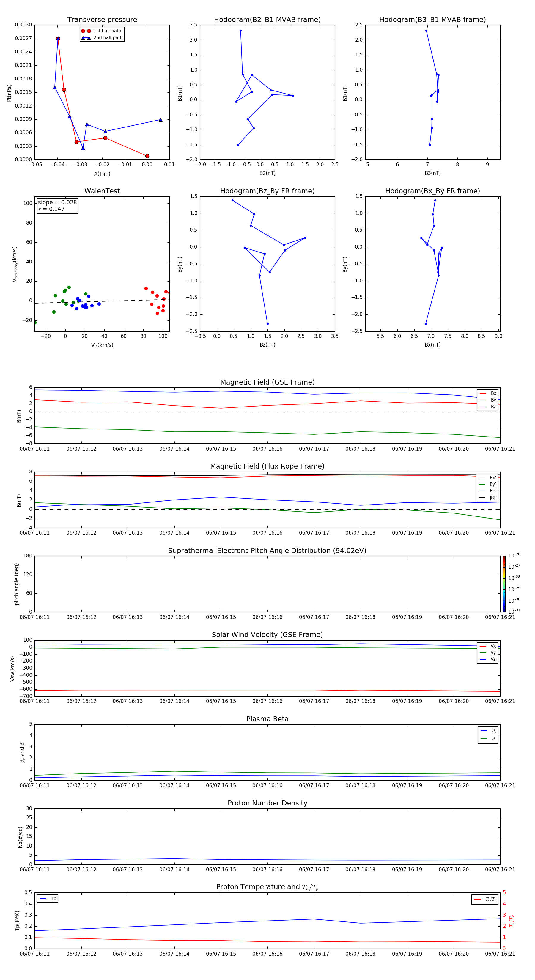Viewport: 535px width, 980px height.
Task: Click the "Proton Number Density" title
Action: [x=267, y=803]
